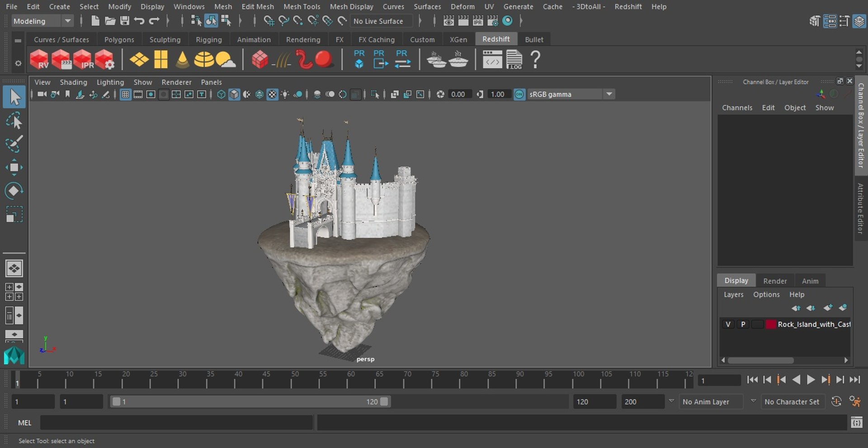Save the current scene icon

click(x=124, y=21)
